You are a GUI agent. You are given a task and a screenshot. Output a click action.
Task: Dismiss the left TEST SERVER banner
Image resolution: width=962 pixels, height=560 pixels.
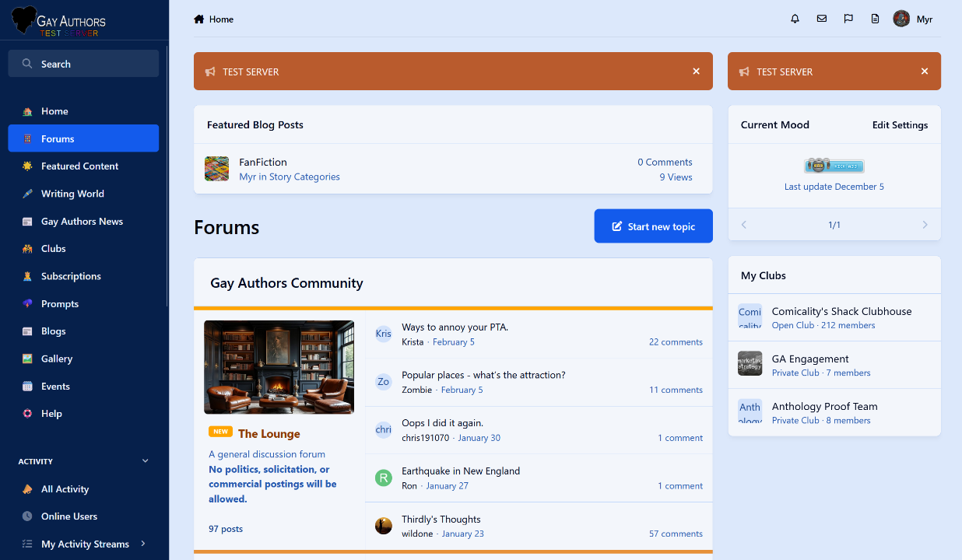coord(696,72)
